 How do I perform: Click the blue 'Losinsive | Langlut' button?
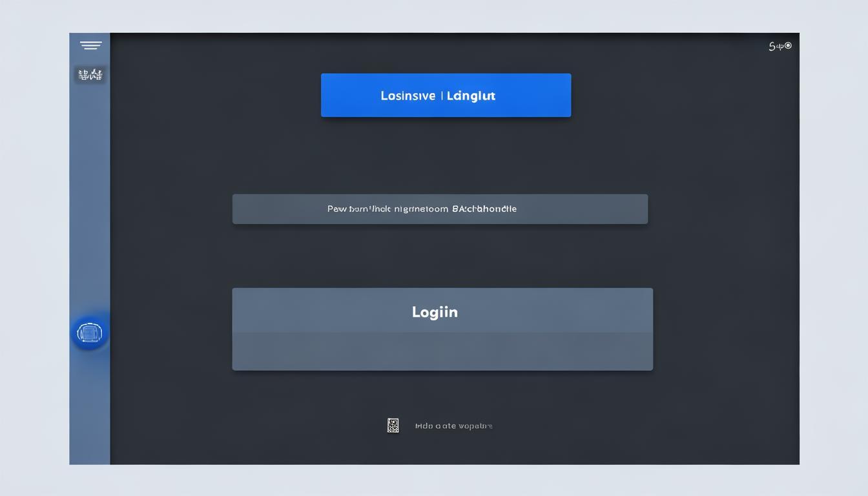[x=446, y=95]
